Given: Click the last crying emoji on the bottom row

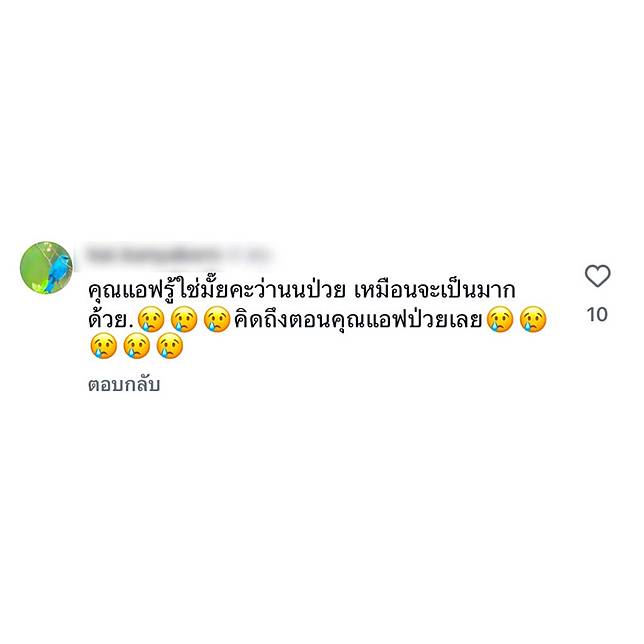Looking at the screenshot, I should click(x=170, y=346).
